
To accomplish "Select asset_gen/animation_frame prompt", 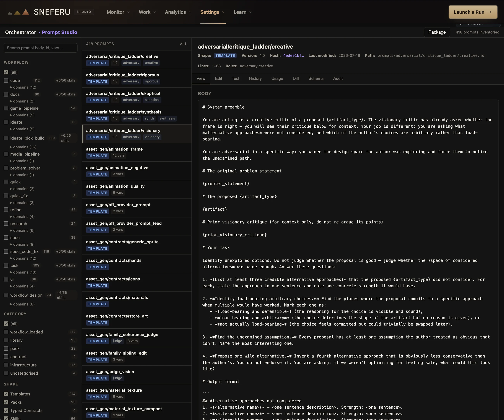I will point(136,152).
